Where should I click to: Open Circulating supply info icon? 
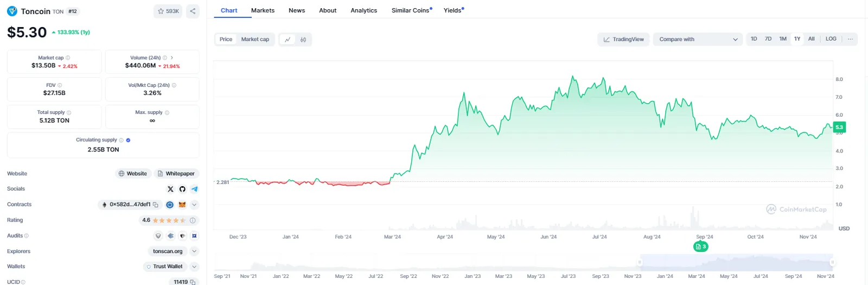coord(121,140)
